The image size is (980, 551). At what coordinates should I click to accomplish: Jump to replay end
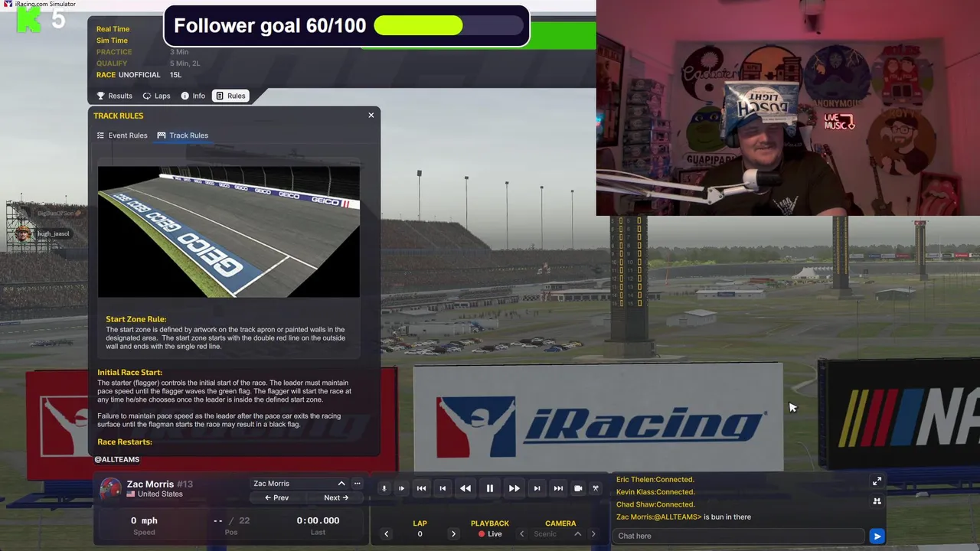[558, 488]
